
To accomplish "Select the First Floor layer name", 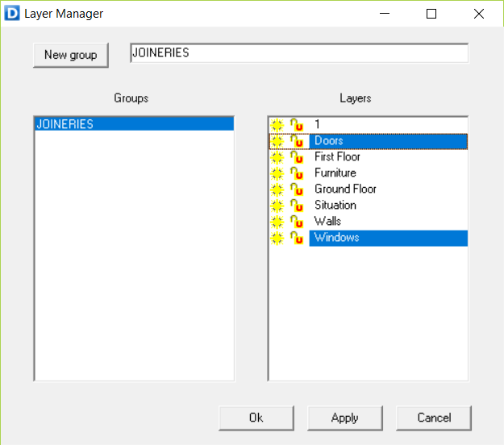I will pos(337,156).
